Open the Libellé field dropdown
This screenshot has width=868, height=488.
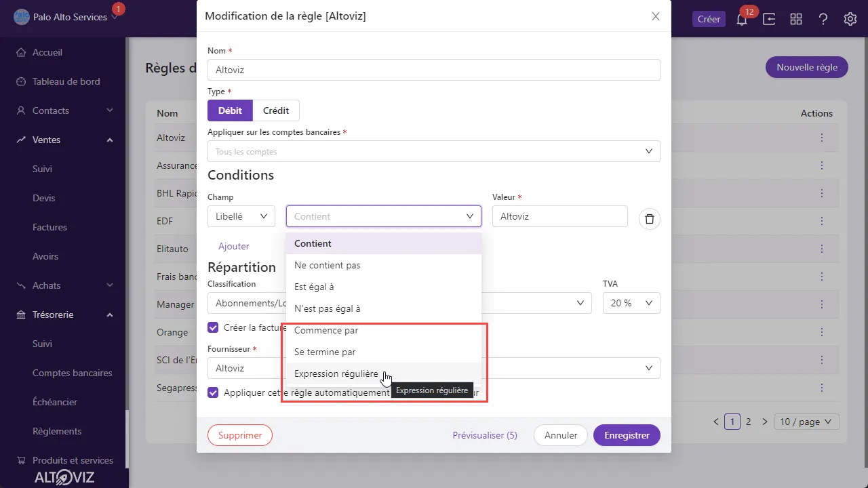[241, 216]
